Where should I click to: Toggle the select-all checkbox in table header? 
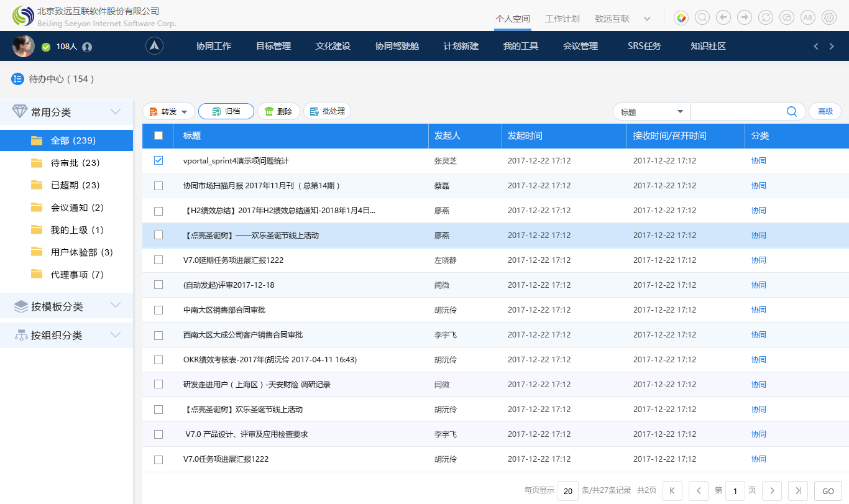pyautogui.click(x=158, y=135)
